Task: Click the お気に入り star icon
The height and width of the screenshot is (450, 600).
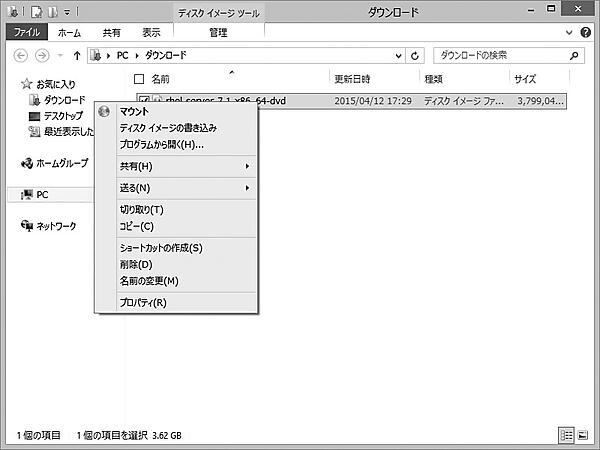Action: point(26,83)
